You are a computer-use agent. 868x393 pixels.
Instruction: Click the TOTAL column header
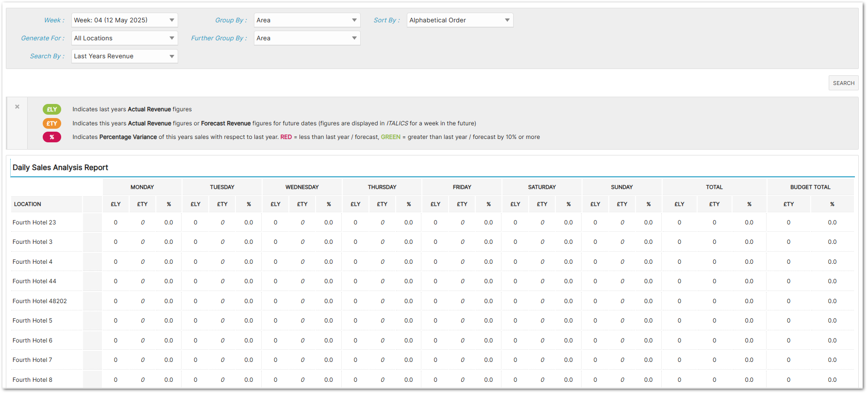[x=714, y=187]
